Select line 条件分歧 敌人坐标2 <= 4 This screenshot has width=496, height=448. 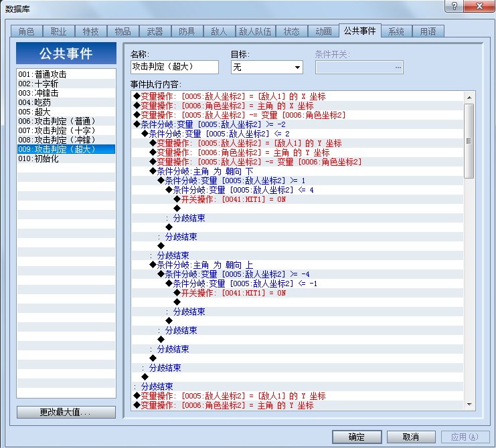[297, 190]
